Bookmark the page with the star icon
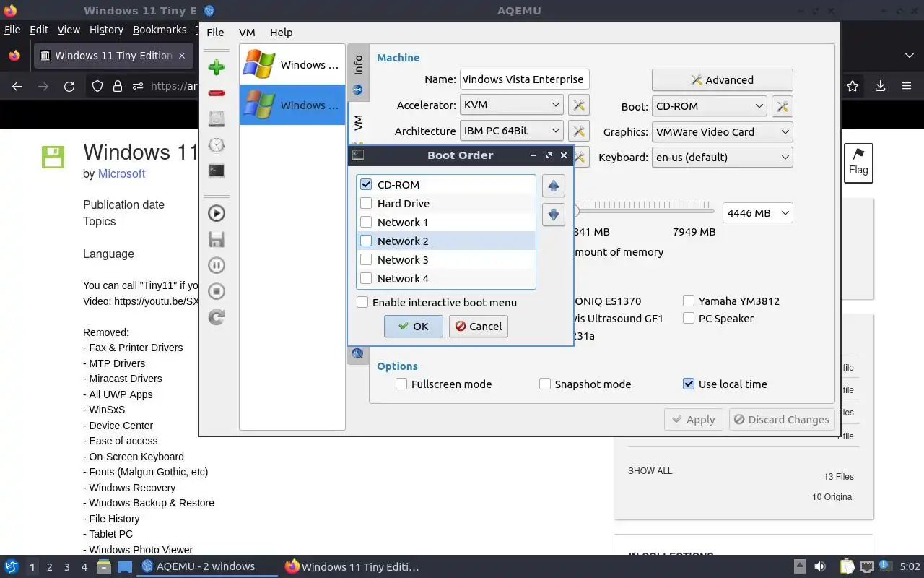 tap(853, 86)
